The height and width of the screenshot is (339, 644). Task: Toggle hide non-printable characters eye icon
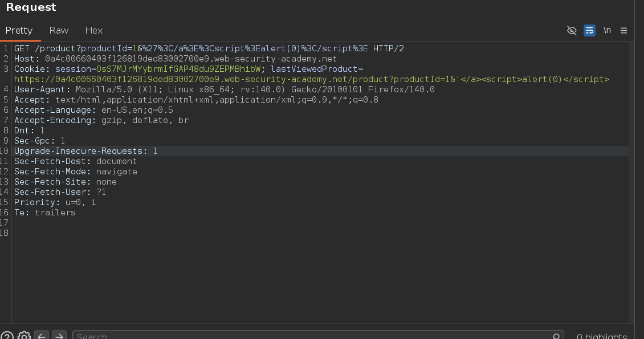pyautogui.click(x=572, y=30)
